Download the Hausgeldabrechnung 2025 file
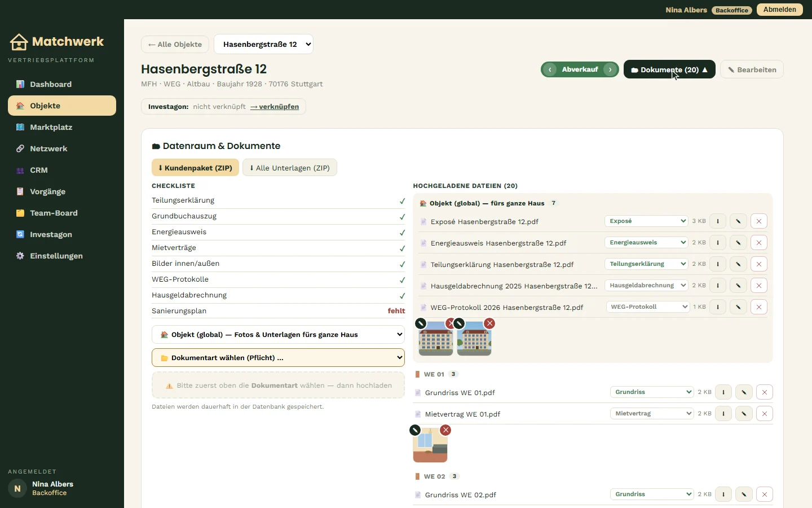Image resolution: width=812 pixels, height=508 pixels. (x=718, y=286)
